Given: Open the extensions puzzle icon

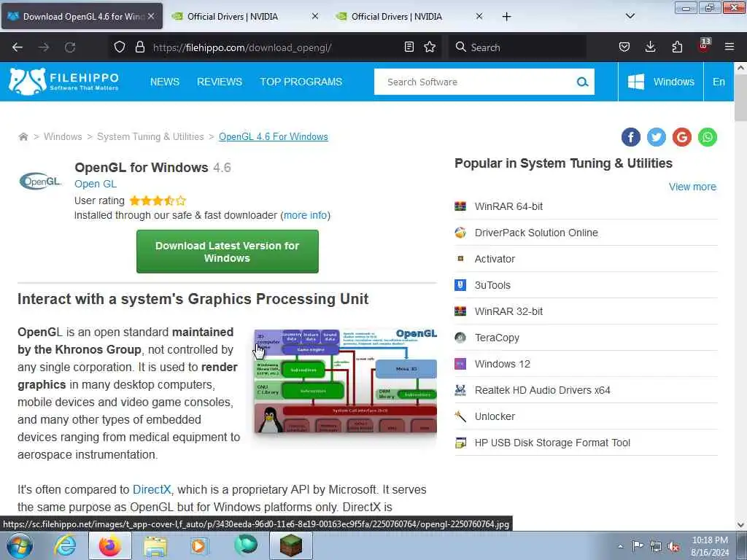Looking at the screenshot, I should pyautogui.click(x=677, y=47).
